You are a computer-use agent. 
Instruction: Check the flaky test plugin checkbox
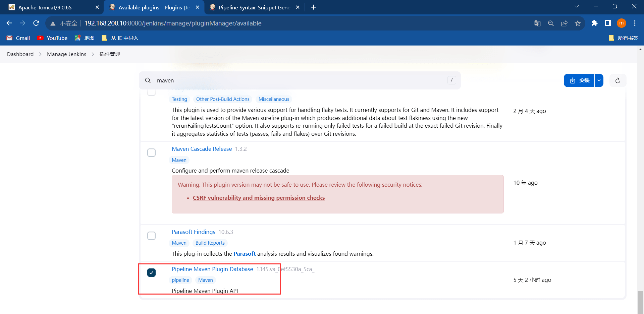click(x=152, y=92)
